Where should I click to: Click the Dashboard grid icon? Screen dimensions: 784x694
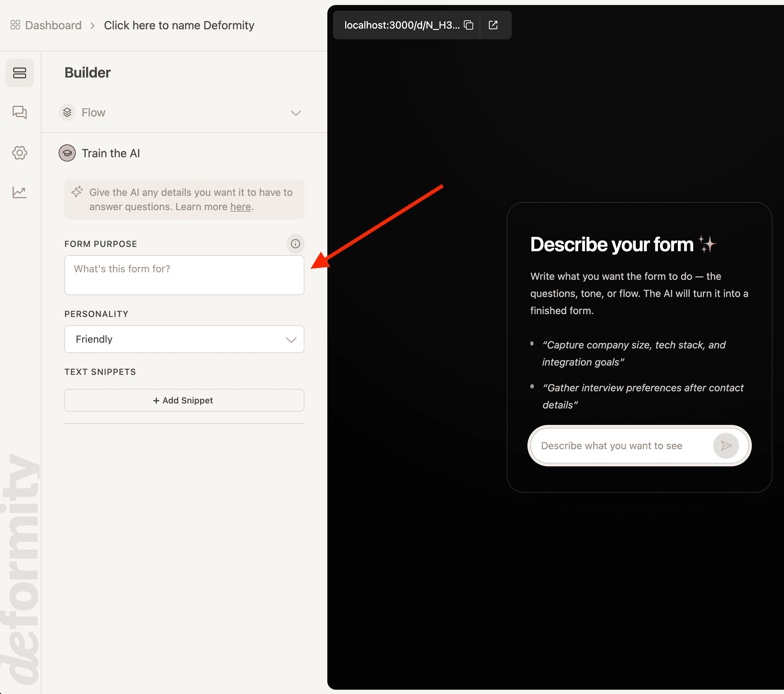tap(15, 25)
